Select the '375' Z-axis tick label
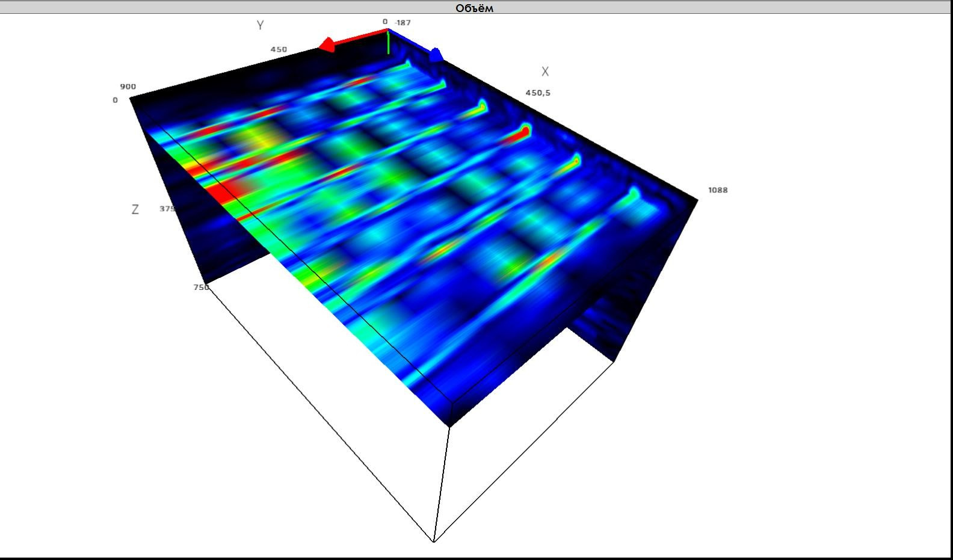Screen dimensions: 953x560 [167, 209]
